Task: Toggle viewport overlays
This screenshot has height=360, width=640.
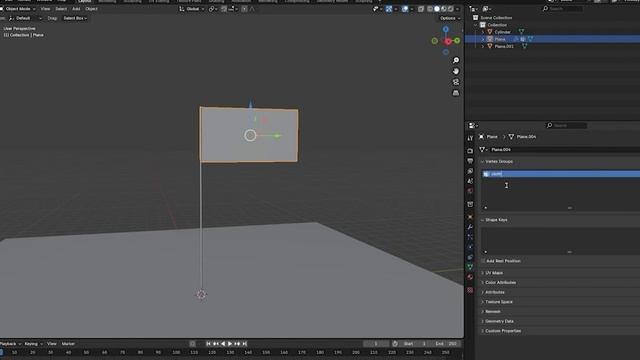Action: pyautogui.click(x=404, y=9)
